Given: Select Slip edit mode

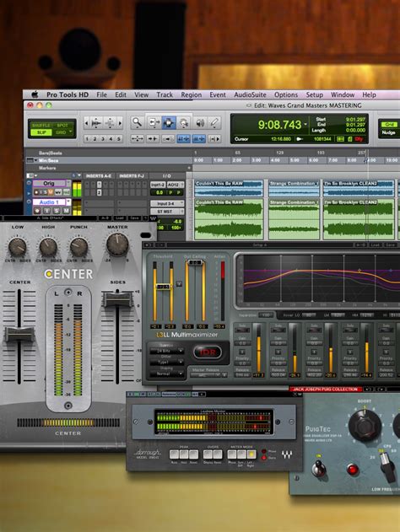Looking at the screenshot, I should pos(41,132).
